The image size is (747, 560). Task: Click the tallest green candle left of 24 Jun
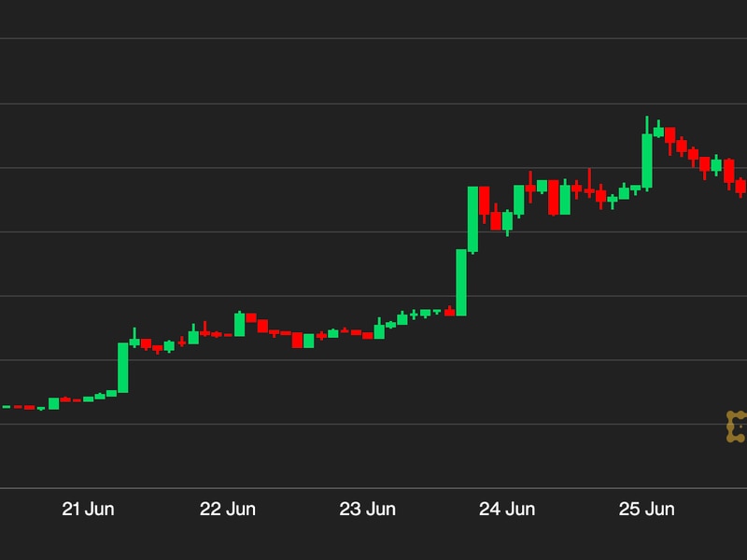point(461,282)
